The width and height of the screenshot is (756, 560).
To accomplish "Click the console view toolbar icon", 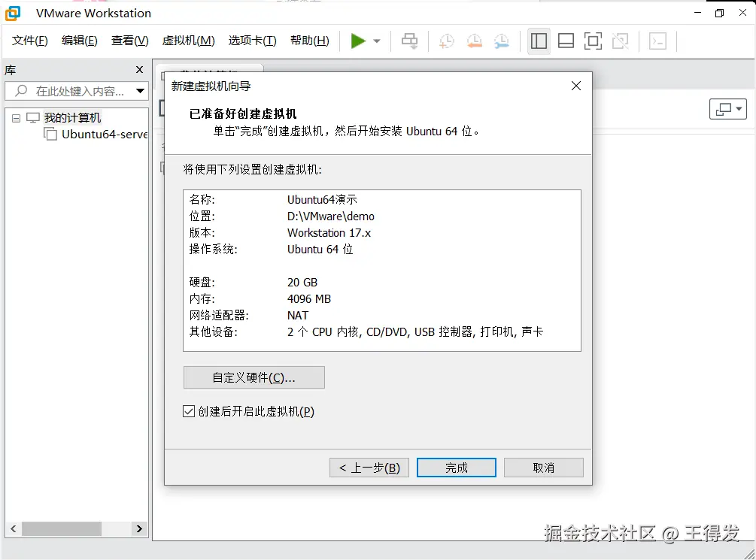I will (657, 41).
